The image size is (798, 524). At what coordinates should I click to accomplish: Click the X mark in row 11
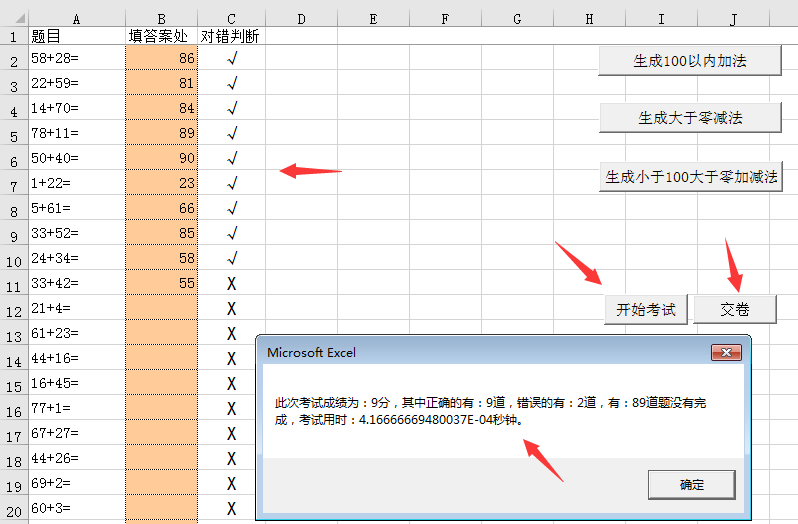(232, 283)
